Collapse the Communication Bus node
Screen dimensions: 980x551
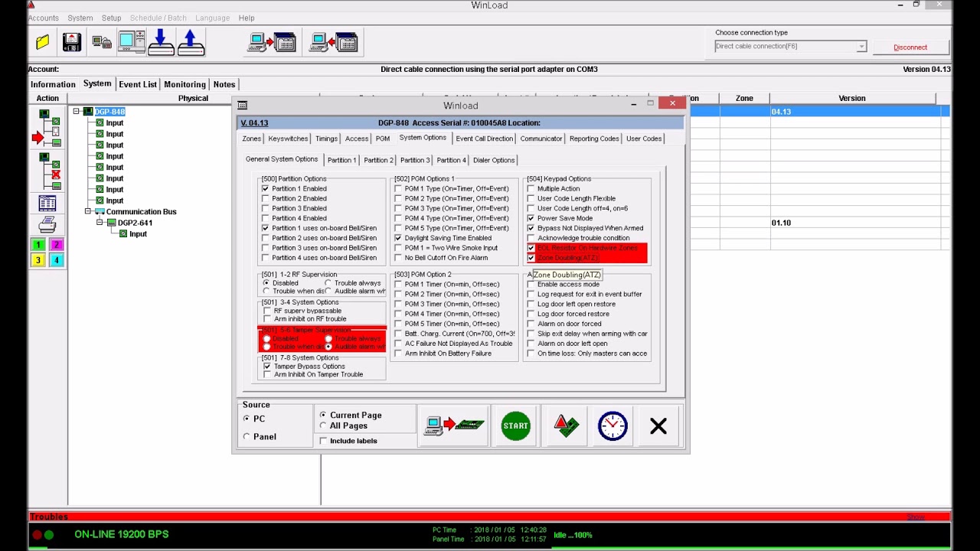(x=88, y=211)
